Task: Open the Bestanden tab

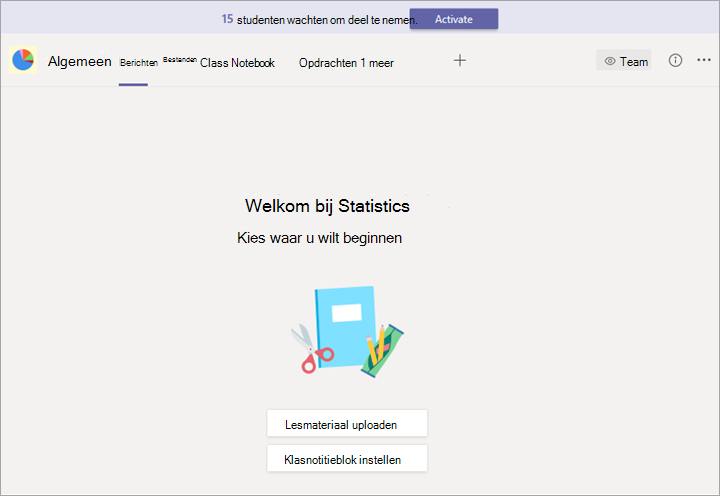Action: point(180,60)
